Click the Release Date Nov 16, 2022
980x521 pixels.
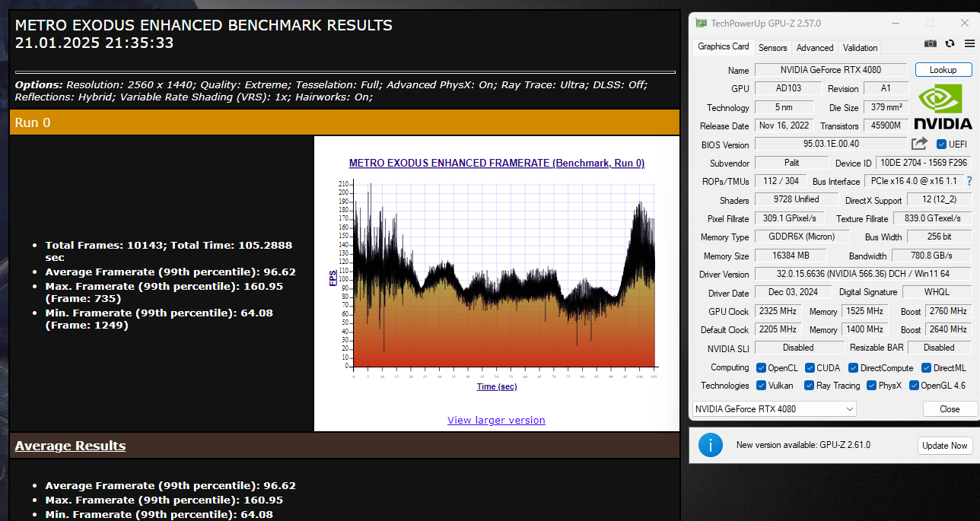(x=784, y=125)
